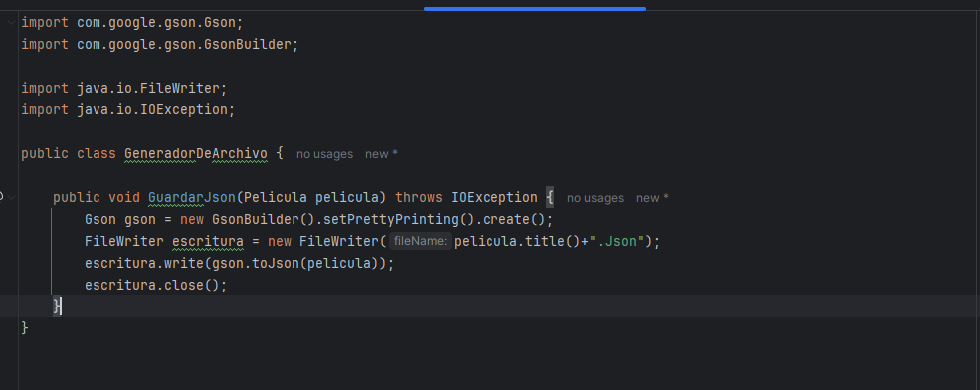Click the gutter icon beside the GuardarJson line

[1, 198]
